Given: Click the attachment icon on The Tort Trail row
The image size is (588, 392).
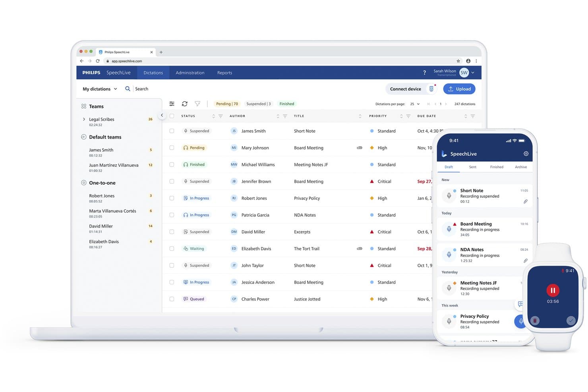Looking at the screenshot, I should pyautogui.click(x=360, y=249).
